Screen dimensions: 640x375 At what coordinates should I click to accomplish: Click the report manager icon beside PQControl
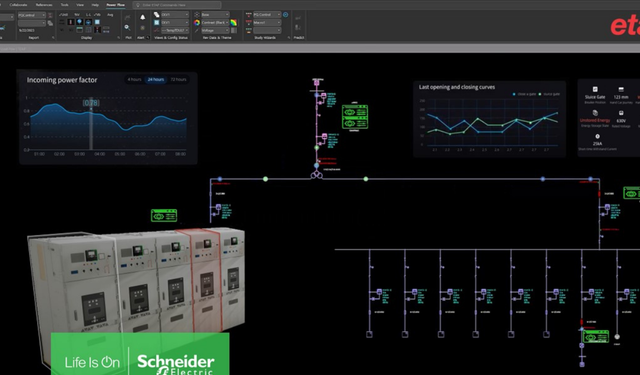tap(50, 15)
